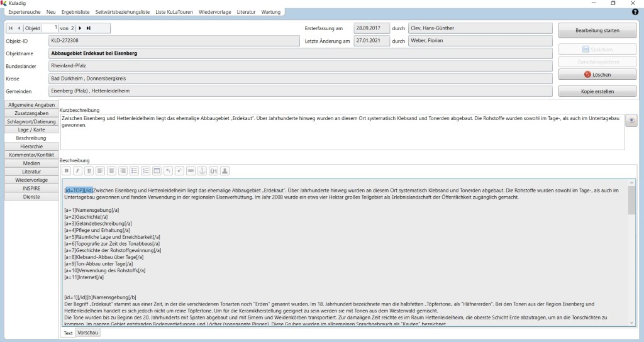Click the Löschen delete button
The image size is (644, 342).
[x=597, y=74]
